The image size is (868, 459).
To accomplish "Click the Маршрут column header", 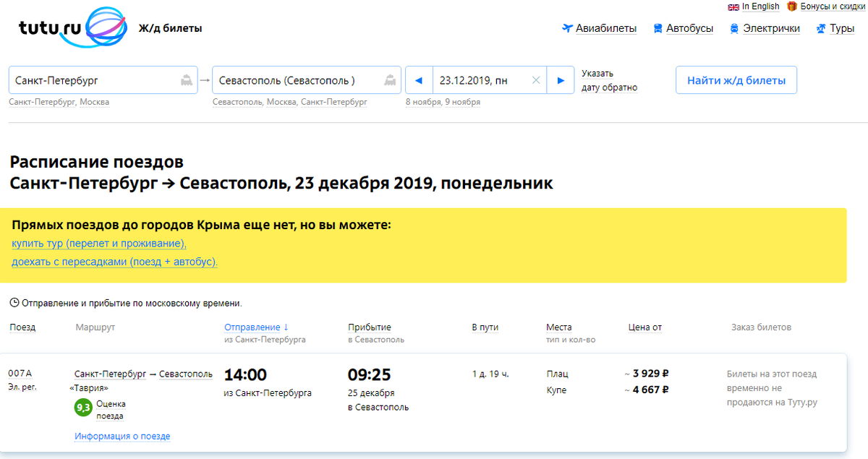I will [x=95, y=327].
